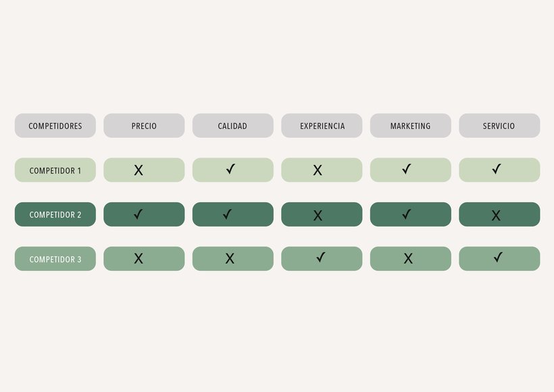Image resolution: width=554 pixels, height=392 pixels.
Task: Click the X mark for Competidor 1 Precio
Action: 138,170
